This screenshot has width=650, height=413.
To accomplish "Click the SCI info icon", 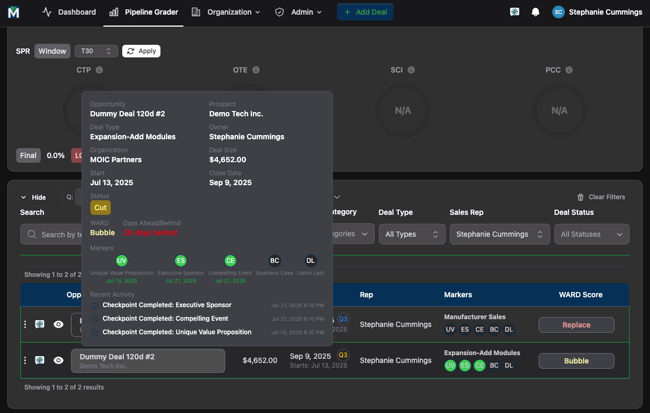I will [x=411, y=70].
